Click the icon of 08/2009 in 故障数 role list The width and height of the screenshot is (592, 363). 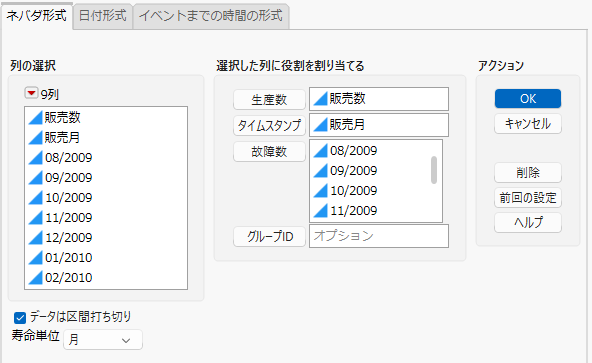321,151
